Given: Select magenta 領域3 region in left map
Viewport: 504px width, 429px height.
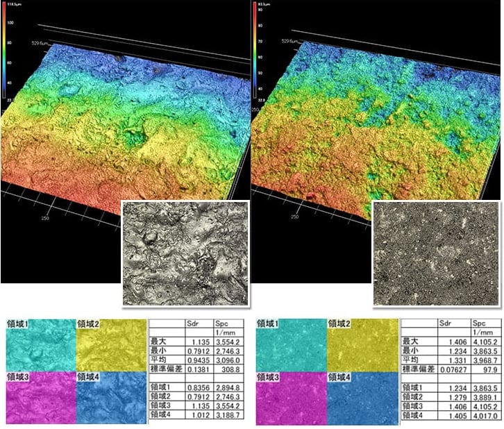Looking at the screenshot, I should (40, 399).
